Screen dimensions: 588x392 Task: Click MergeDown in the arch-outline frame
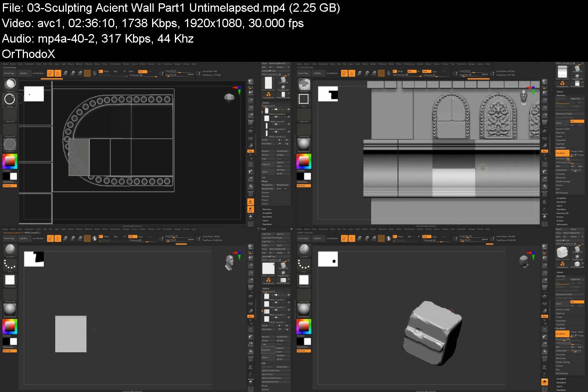pyautogui.click(x=268, y=185)
